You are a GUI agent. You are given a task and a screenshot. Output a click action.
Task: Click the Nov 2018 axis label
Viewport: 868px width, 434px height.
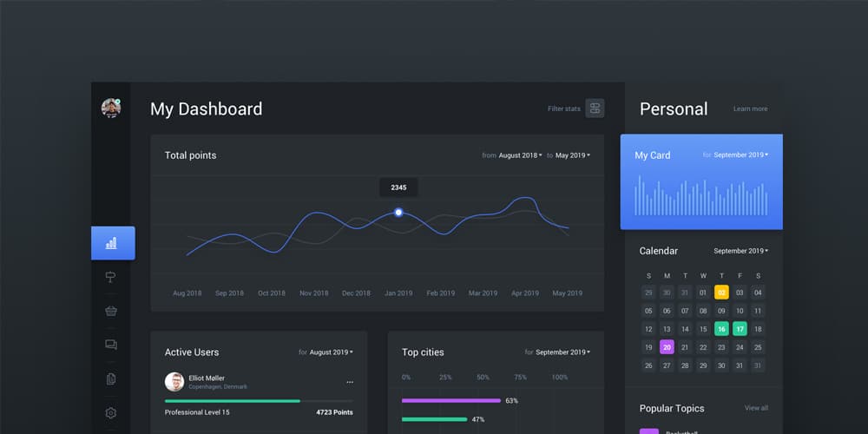[314, 293]
